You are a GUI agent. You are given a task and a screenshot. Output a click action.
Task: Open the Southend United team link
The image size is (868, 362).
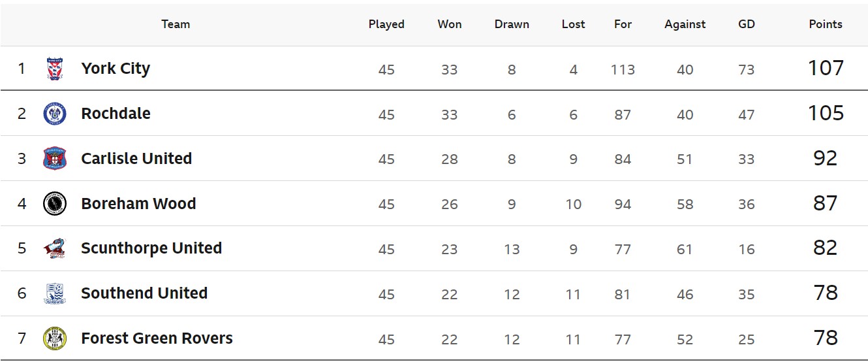pyautogui.click(x=144, y=293)
